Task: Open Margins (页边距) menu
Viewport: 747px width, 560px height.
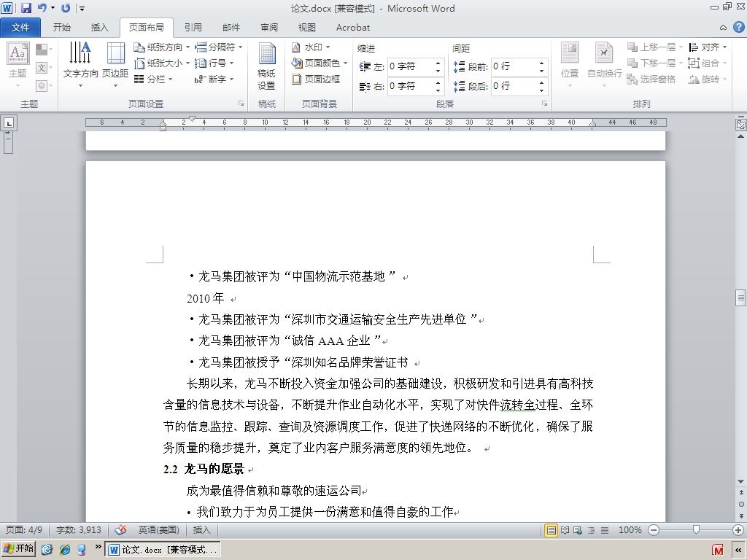Action: [x=115, y=65]
